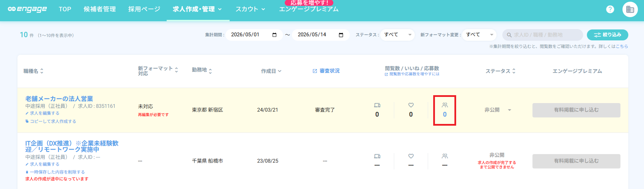Screen dimensions: 644x189
Task: Open 候補者管理 menu
Action: (100, 9)
